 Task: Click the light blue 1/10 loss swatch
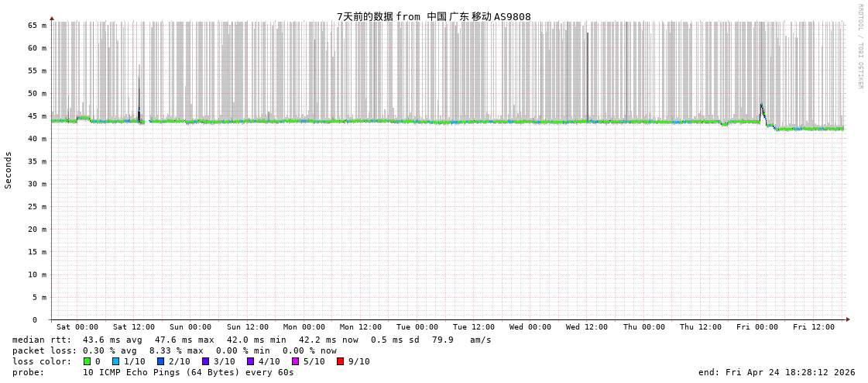(115, 361)
